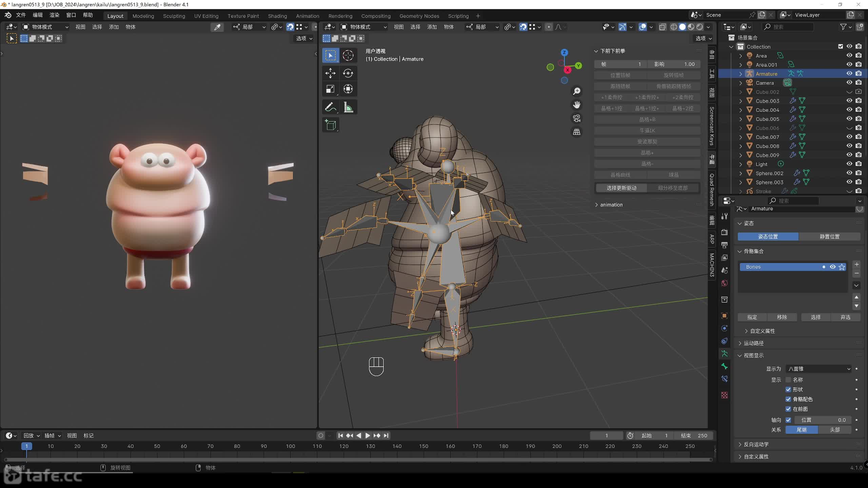The width and height of the screenshot is (868, 488).
Task: Collapse the 下前下前拳 panel
Action: [596, 51]
